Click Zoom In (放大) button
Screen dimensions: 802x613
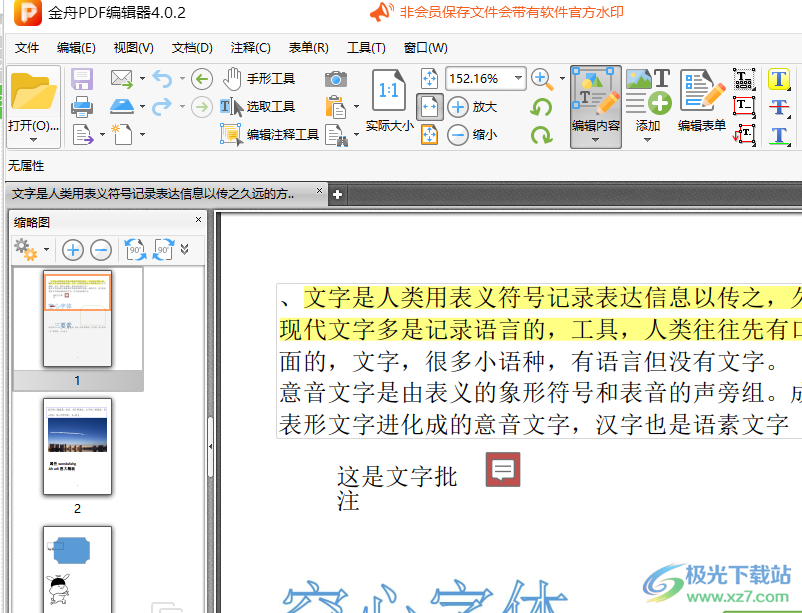[472, 107]
